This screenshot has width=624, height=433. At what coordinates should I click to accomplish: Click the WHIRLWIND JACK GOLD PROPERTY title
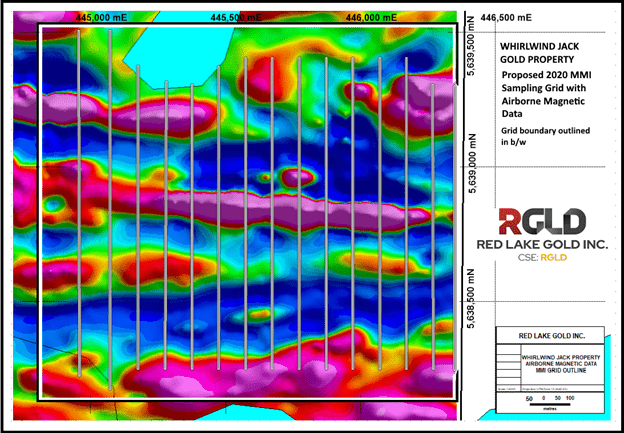tap(539, 53)
